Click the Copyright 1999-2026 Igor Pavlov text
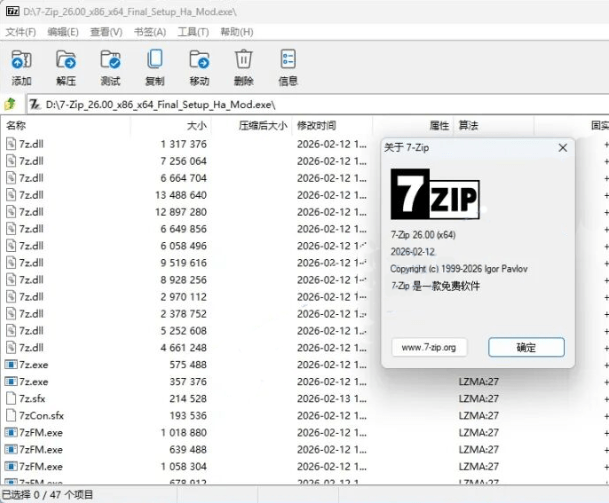 459,269
